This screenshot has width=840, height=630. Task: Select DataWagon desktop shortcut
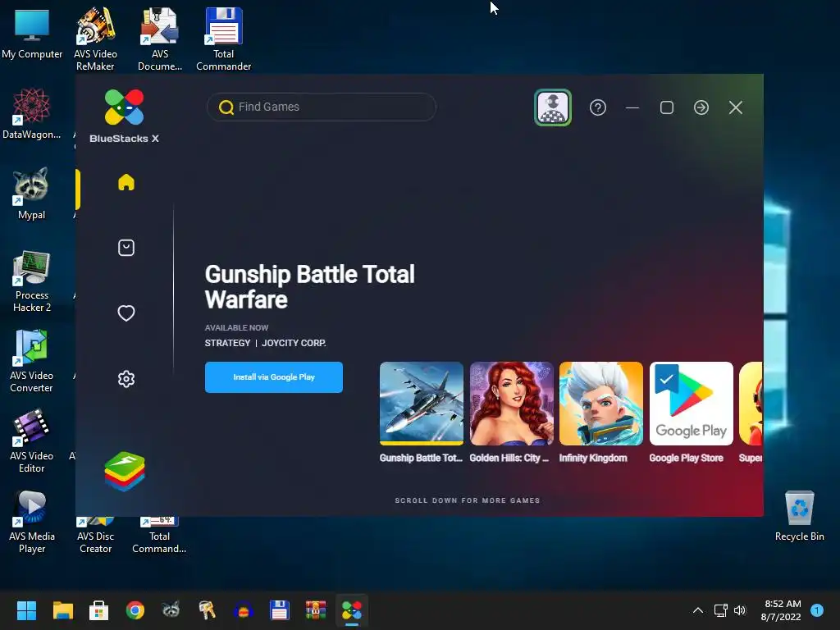point(32,113)
